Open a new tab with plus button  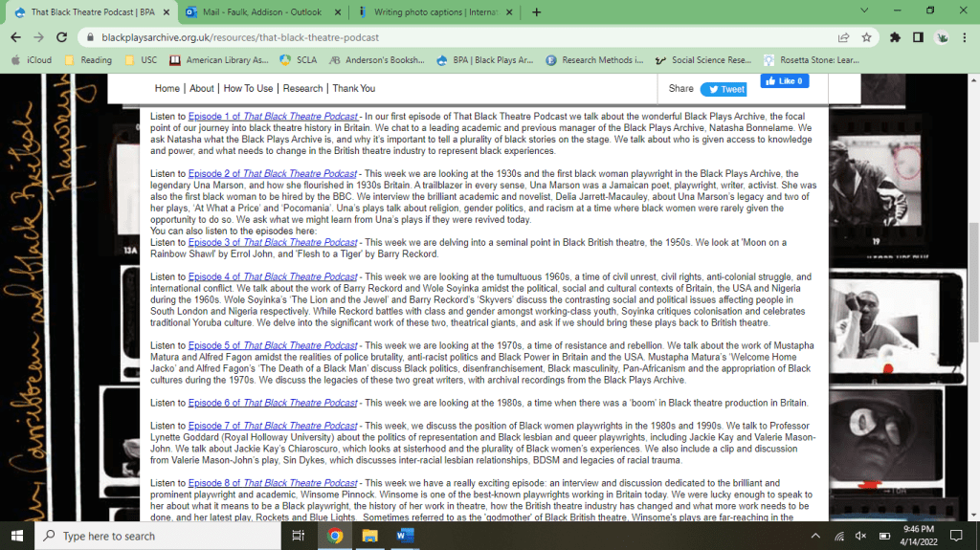(536, 12)
